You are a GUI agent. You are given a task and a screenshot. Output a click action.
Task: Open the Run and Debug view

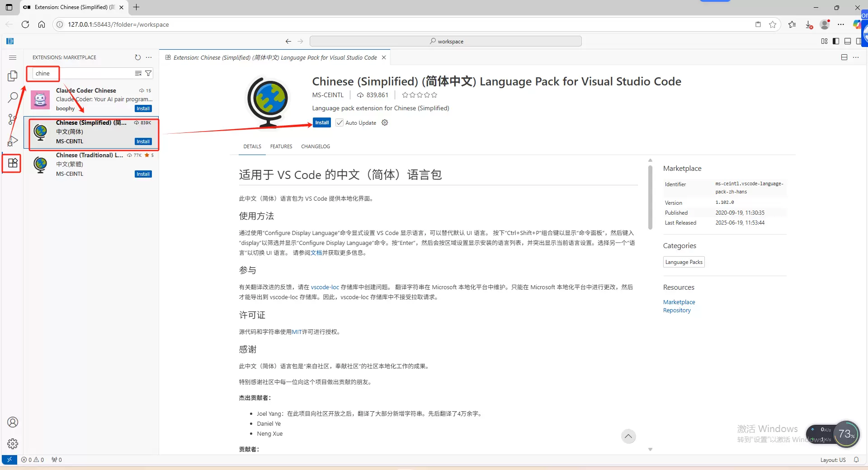[13, 141]
